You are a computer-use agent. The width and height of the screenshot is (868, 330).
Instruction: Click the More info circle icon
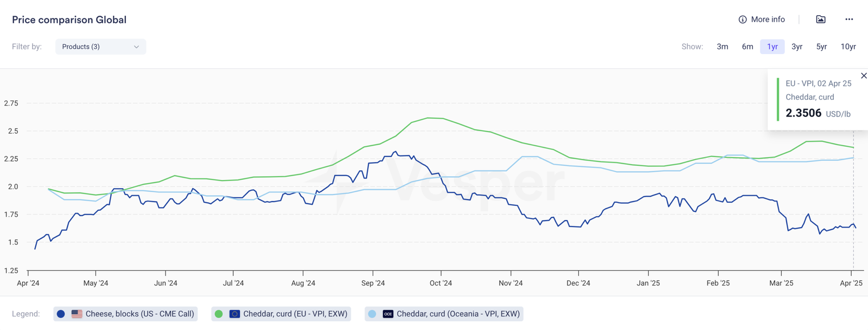(x=742, y=20)
